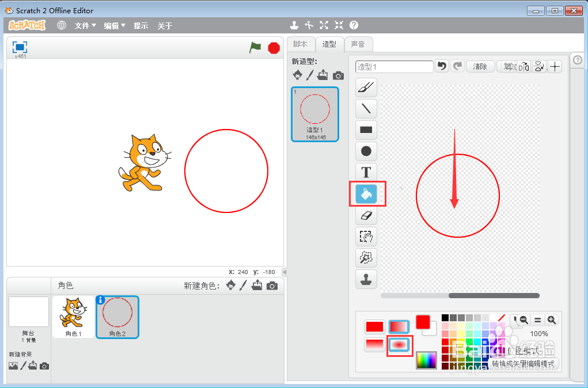Select costume thumbnail 造型1

[x=315, y=115]
